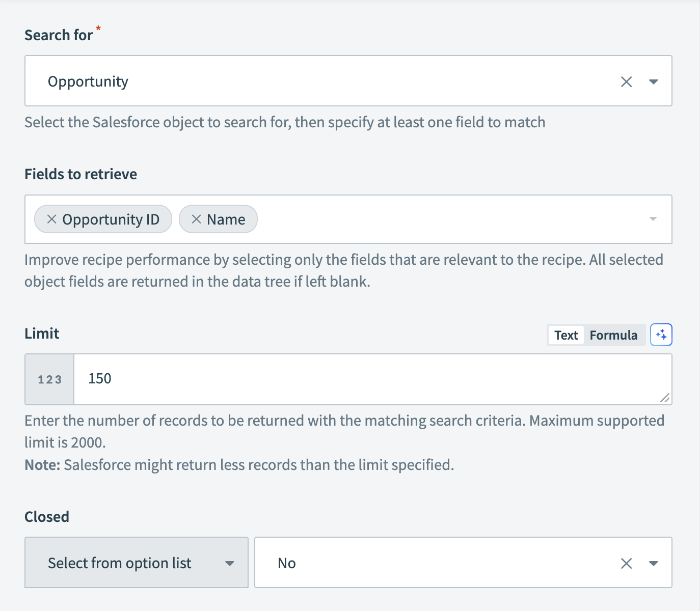This screenshot has width=700, height=611.
Task: Remove the Name field pill
Action: 196,219
